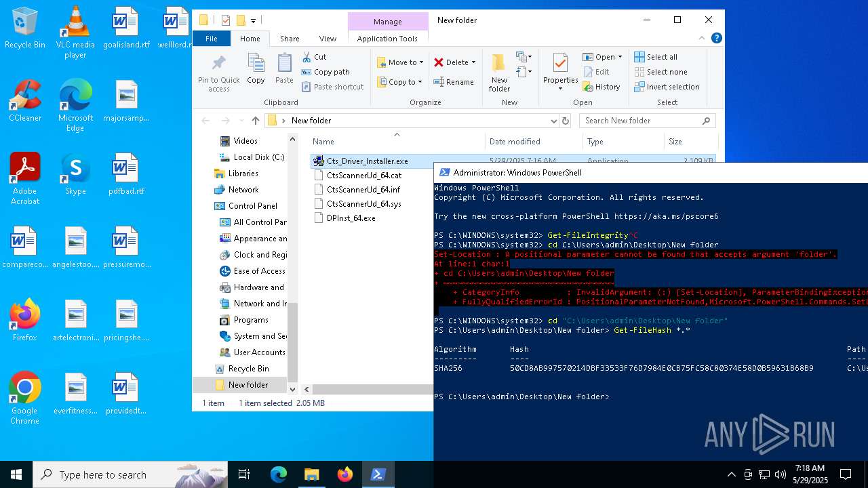Viewport: 868px width, 488px height.
Task: Select DPInst_64.exe file
Action: [x=351, y=218]
